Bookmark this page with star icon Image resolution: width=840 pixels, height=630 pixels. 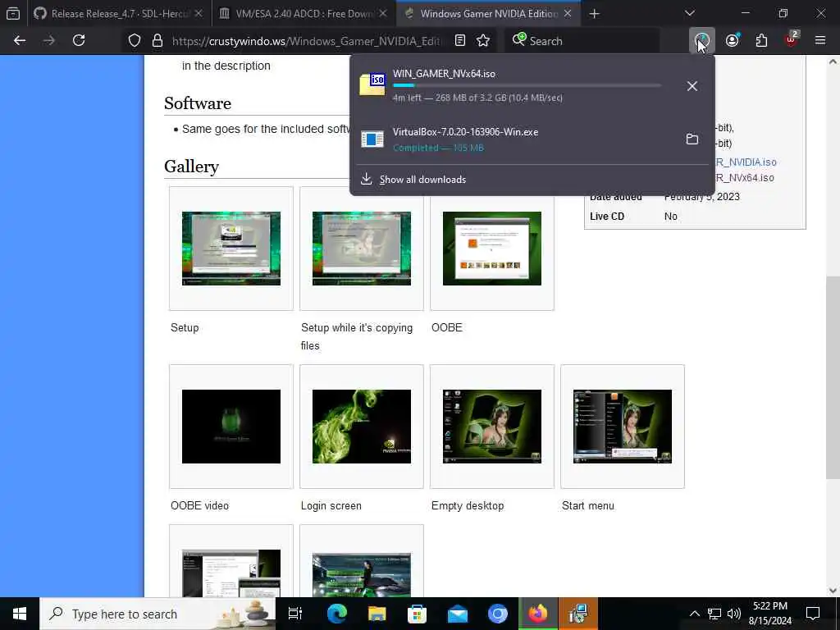click(x=483, y=41)
